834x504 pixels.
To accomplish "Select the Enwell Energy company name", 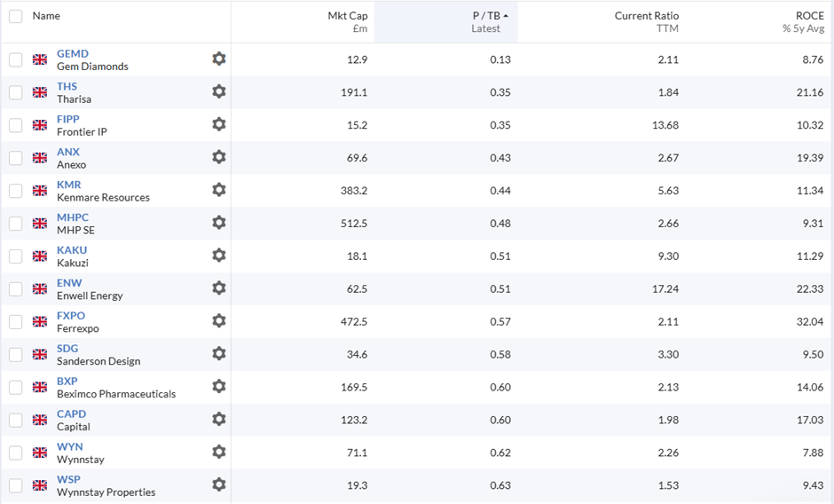I will point(90,295).
